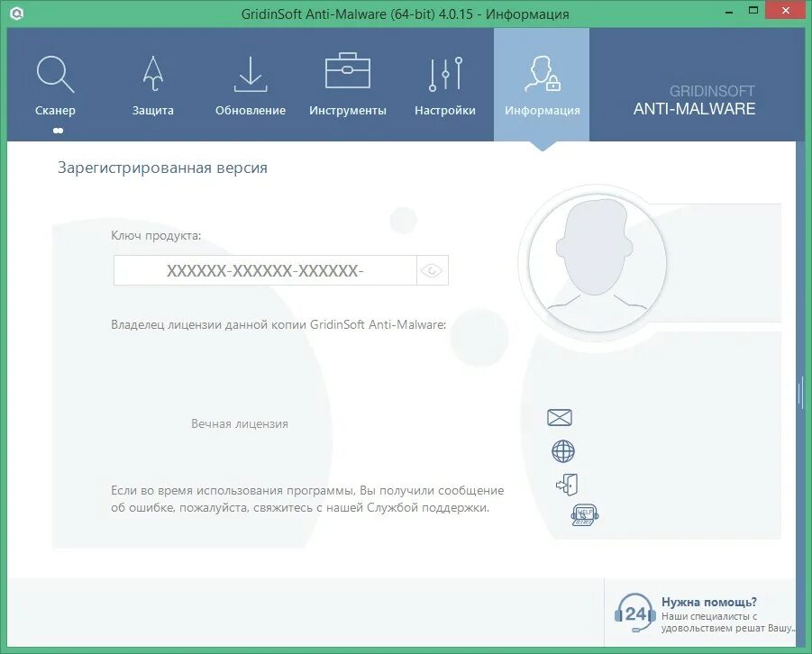This screenshot has height=654, width=812.
Task: Click the help laptop icon
Action: pyautogui.click(x=585, y=515)
